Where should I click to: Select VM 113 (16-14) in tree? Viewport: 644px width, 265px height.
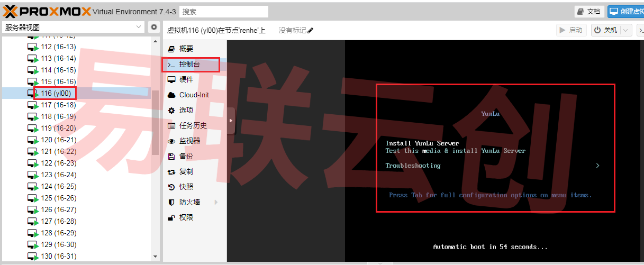pyautogui.click(x=58, y=58)
